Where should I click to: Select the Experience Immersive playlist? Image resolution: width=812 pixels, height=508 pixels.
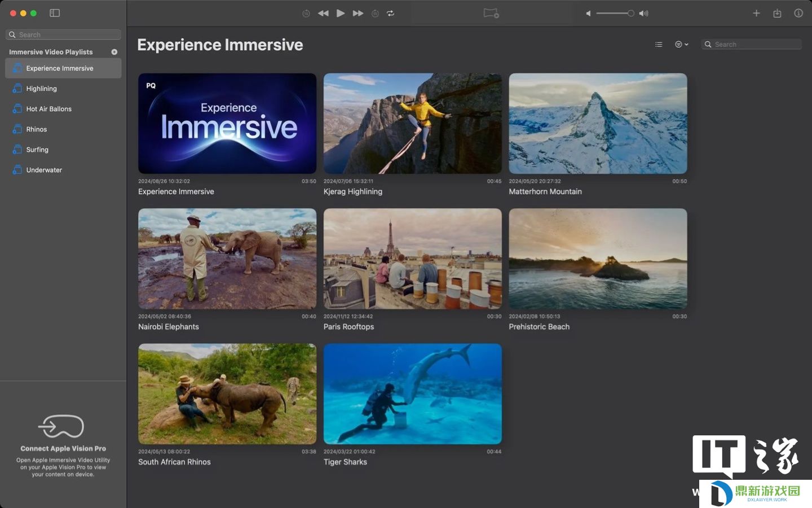point(63,68)
